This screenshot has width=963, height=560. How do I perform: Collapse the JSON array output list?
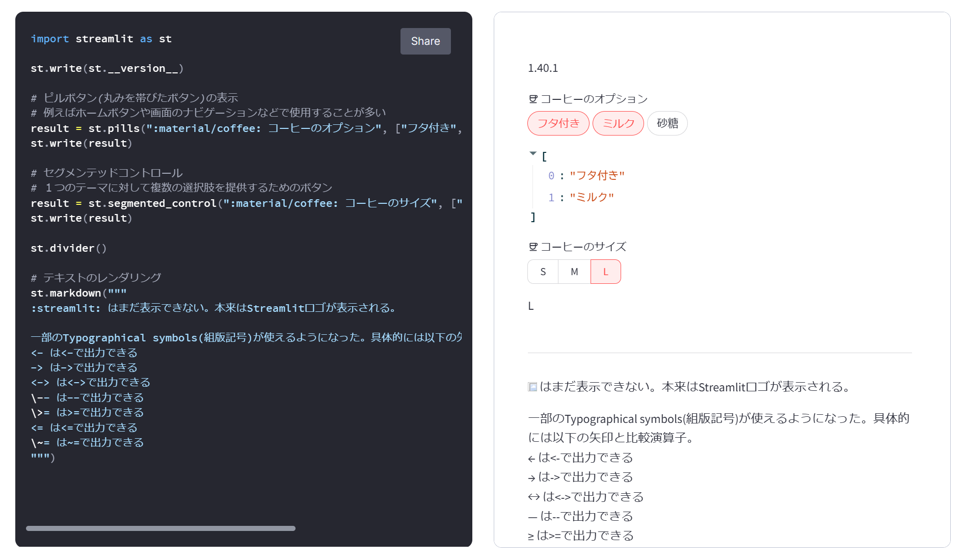533,153
